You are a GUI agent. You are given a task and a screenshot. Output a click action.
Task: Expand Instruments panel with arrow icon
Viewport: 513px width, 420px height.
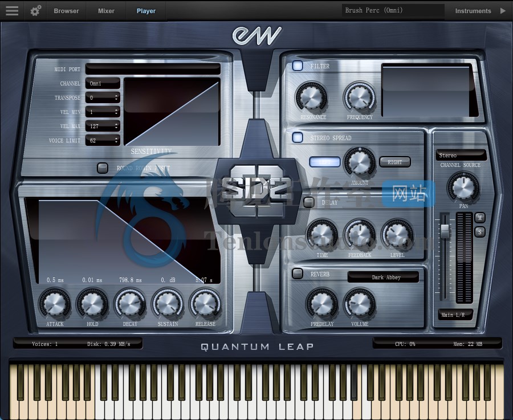click(x=503, y=11)
